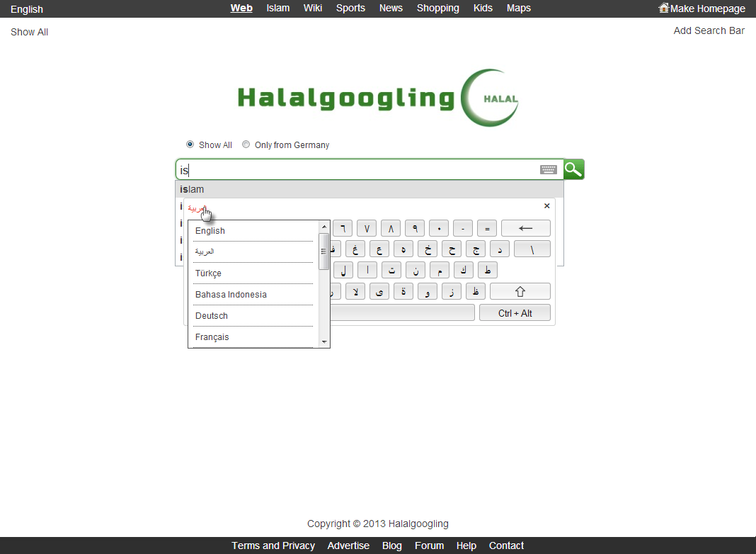Open the Wiki tab
Screen dimensions: 756x554
point(313,9)
